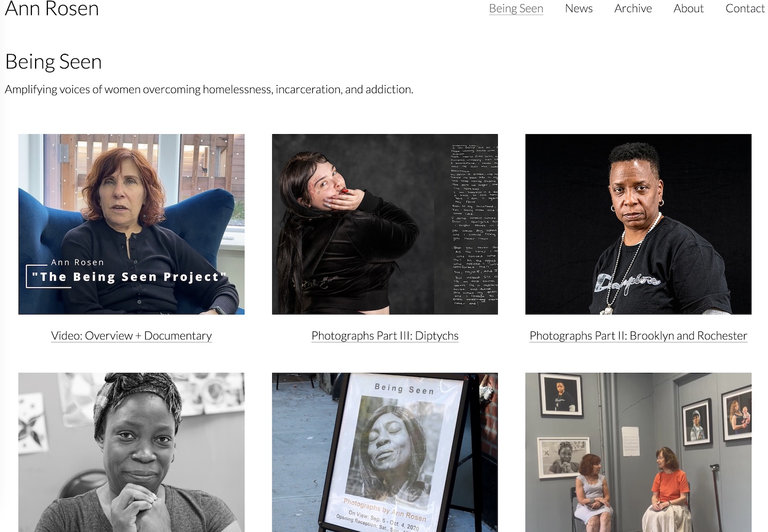
Task: Go to the News page
Action: (x=578, y=9)
